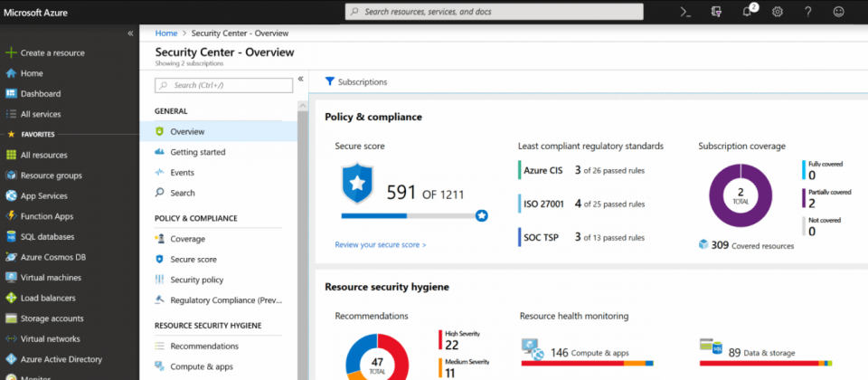Click the Function Apps lightning icon
This screenshot has height=380, width=868.
tap(11, 216)
